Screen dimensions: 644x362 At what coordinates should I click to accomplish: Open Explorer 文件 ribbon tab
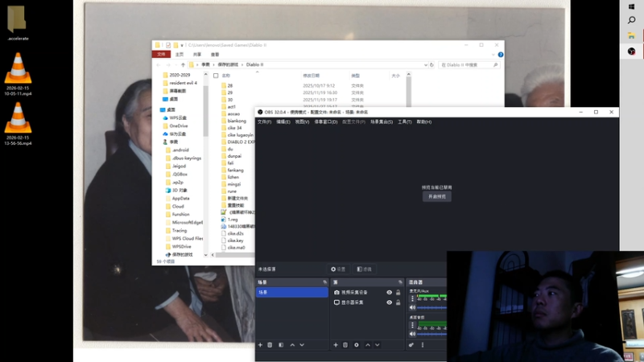[161, 55]
